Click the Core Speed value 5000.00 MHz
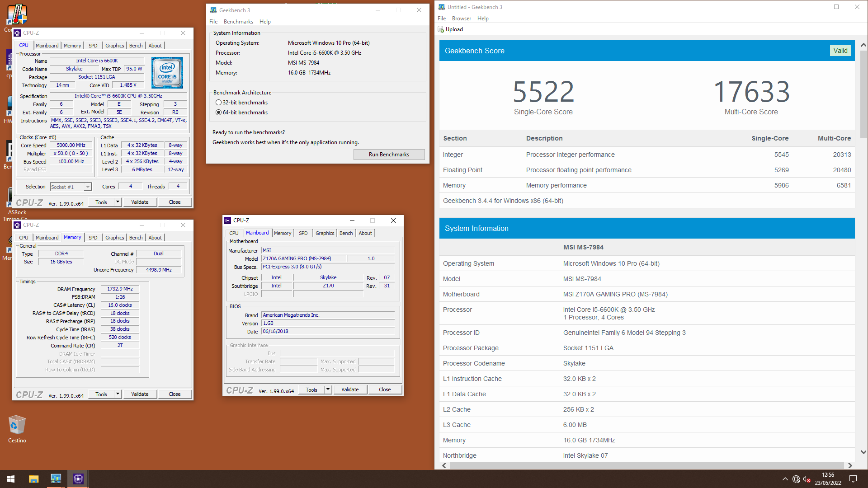 pos(71,145)
